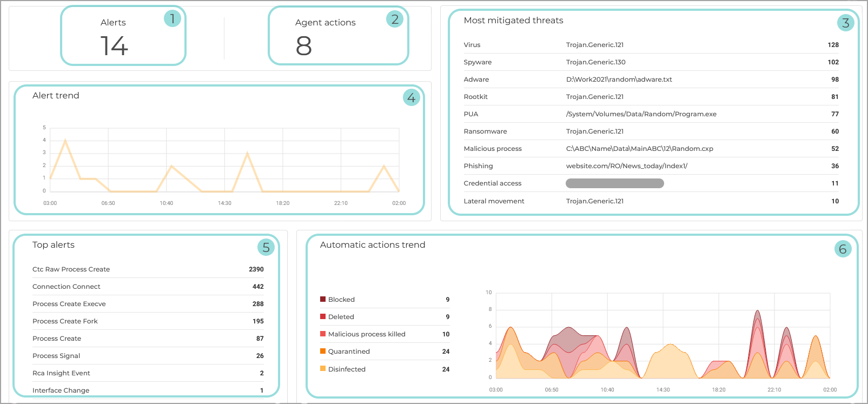Select the Rca Insight Event alert
The image size is (868, 404).
point(61,373)
